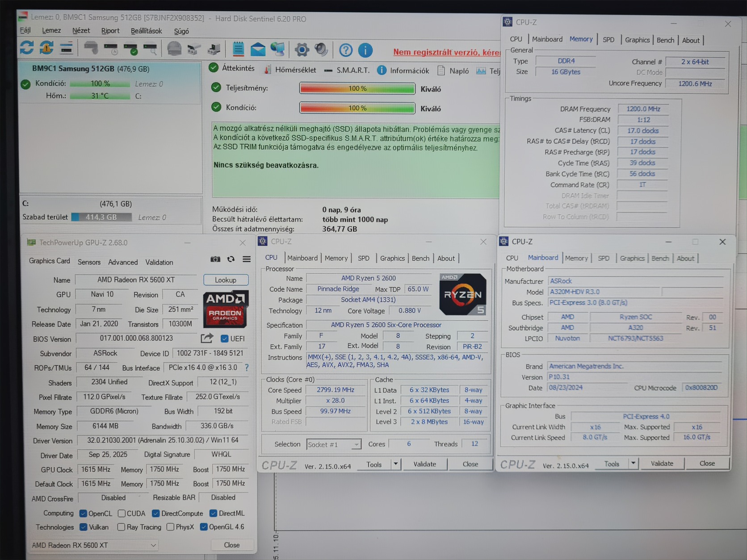This screenshot has height=560, width=747.
Task: Open the Sensors tab in GPU-Z
Action: [x=89, y=262]
